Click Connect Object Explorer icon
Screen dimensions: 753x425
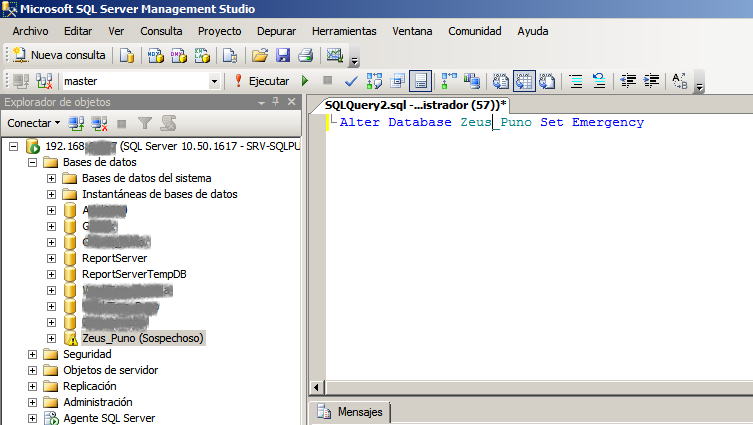[76, 123]
